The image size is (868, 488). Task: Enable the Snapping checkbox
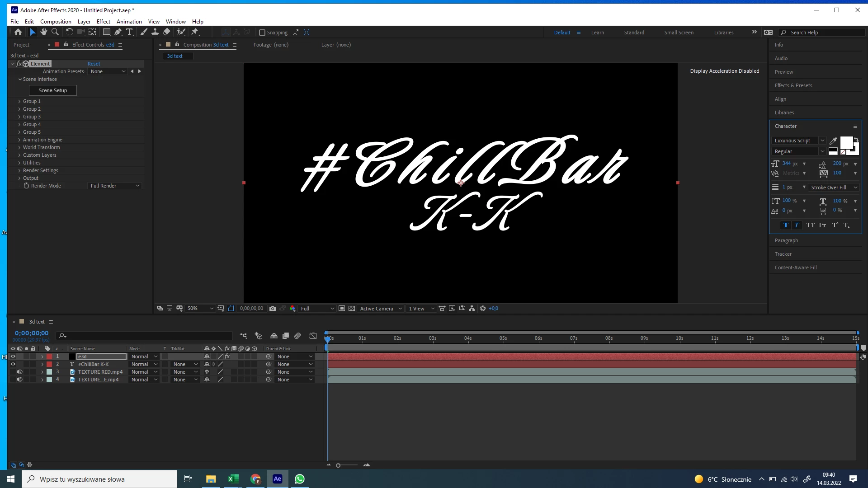[262, 33]
